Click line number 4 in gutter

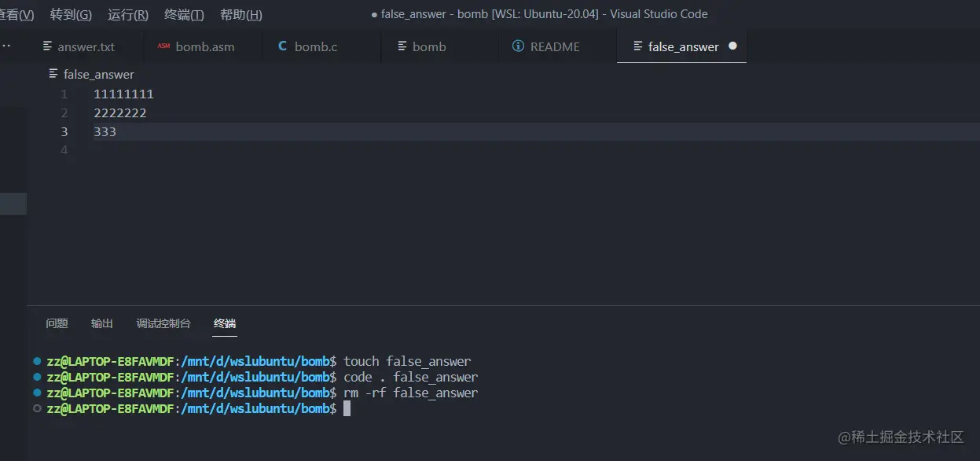click(x=64, y=150)
